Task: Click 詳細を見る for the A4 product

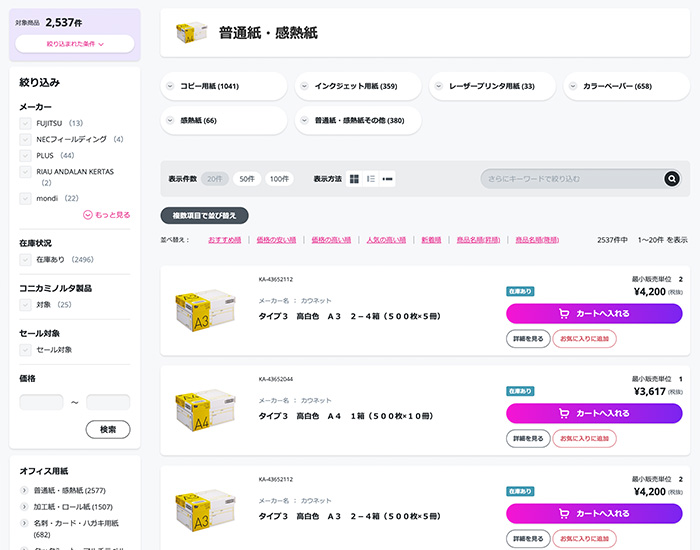Action: [x=528, y=438]
